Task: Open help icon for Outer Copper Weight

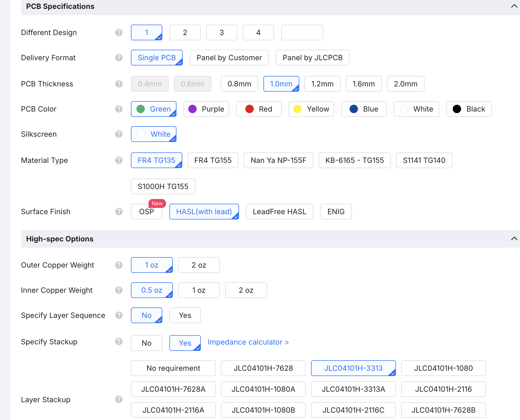Action: pyautogui.click(x=119, y=265)
